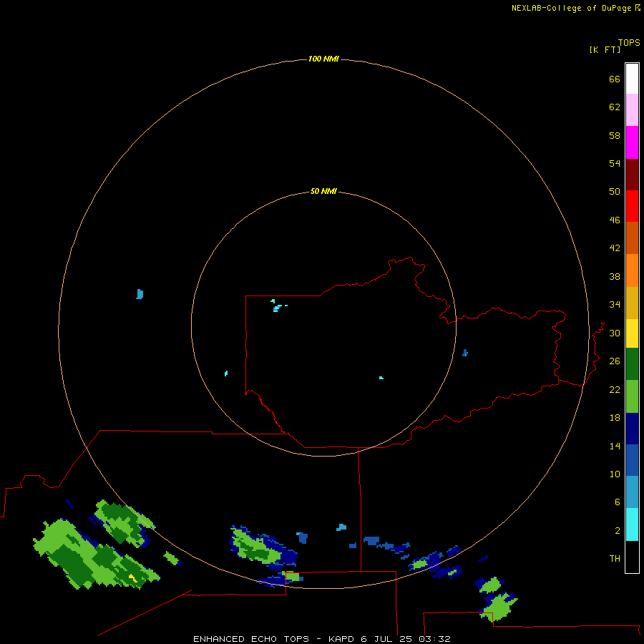Click the 50 value on the legend
The width and height of the screenshot is (644, 644).
click(x=615, y=191)
